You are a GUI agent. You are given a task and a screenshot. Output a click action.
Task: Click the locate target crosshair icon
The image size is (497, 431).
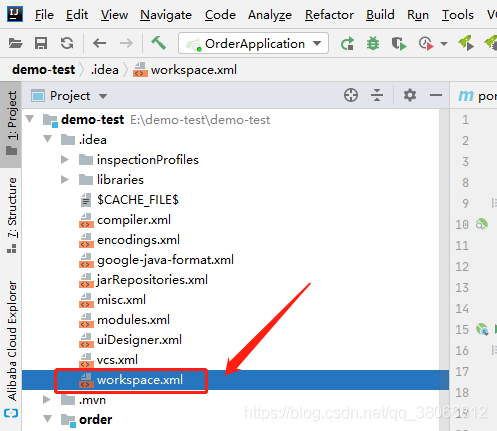coord(351,95)
